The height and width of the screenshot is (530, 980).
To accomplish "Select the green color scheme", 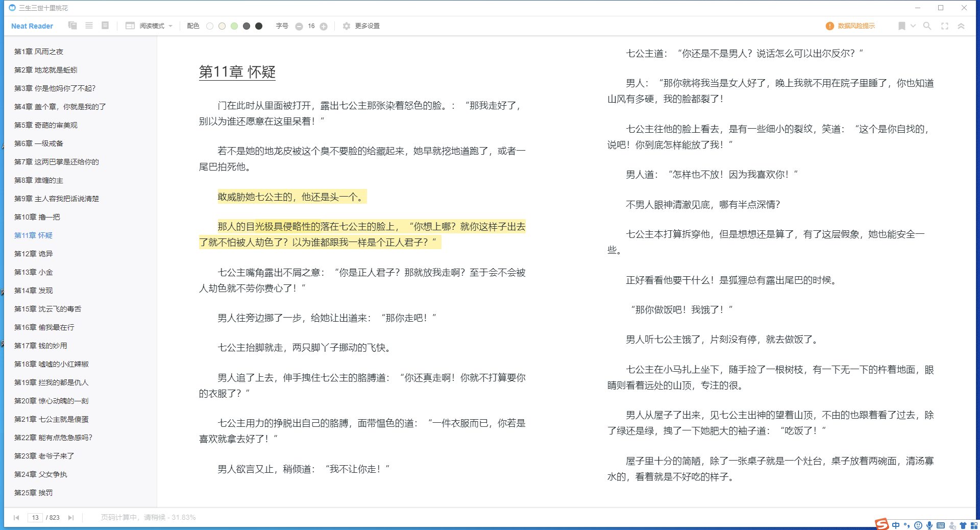I will pyautogui.click(x=234, y=26).
